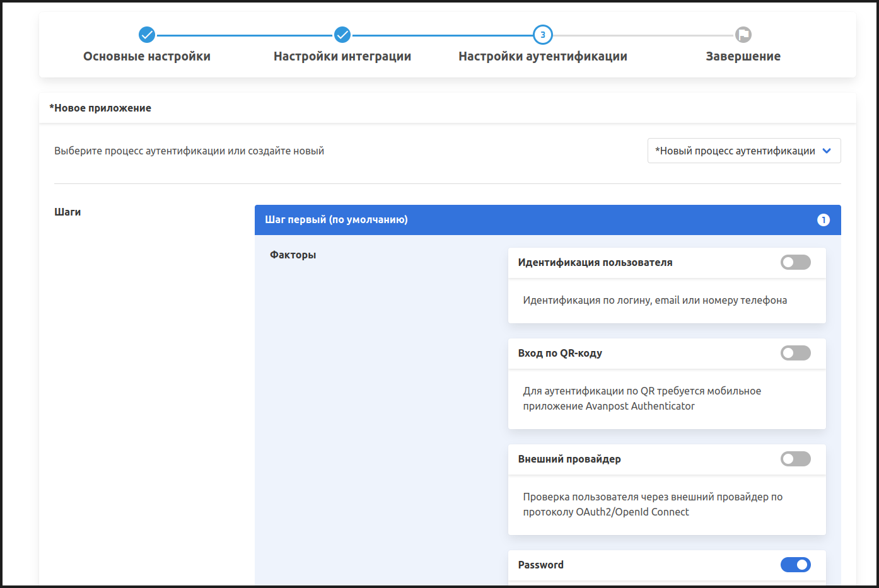Image resolution: width=879 pixels, height=588 pixels.
Task: Turn on the Вход по QR-коду switch
Action: 795,353
